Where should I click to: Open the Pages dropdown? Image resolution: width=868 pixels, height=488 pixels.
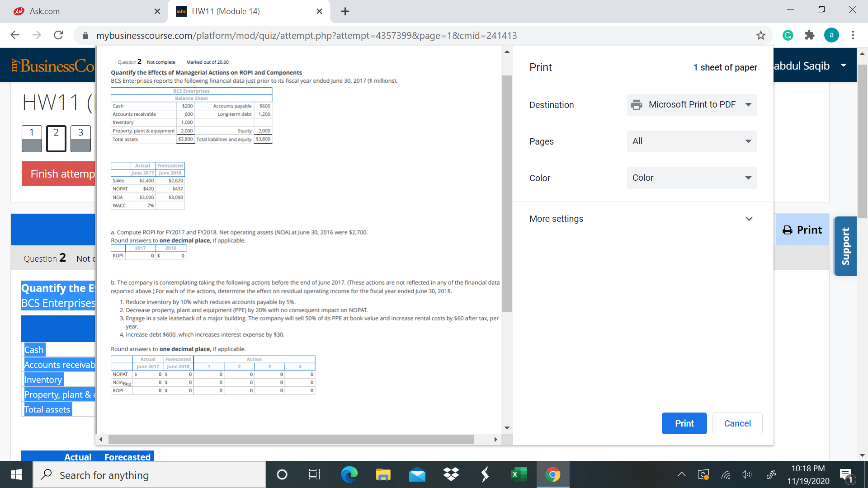[692, 141]
